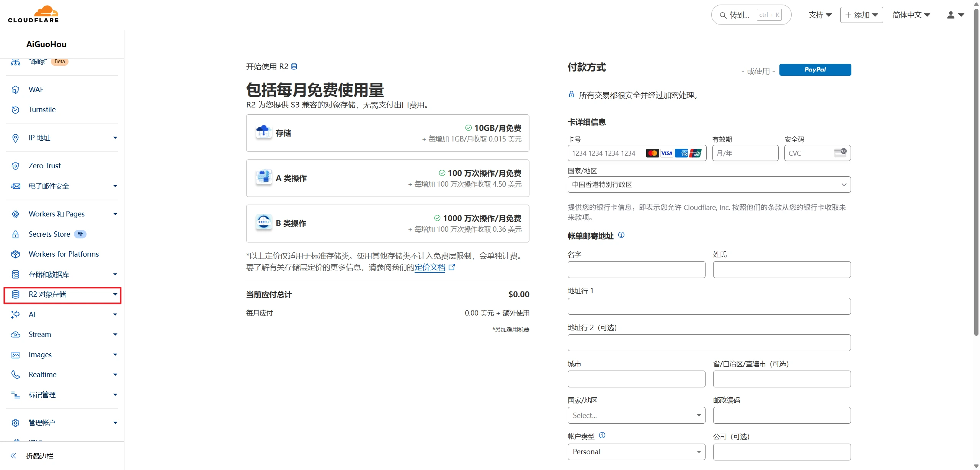Open the 支持 support menu
This screenshot has width=980, height=470.
coord(820,15)
